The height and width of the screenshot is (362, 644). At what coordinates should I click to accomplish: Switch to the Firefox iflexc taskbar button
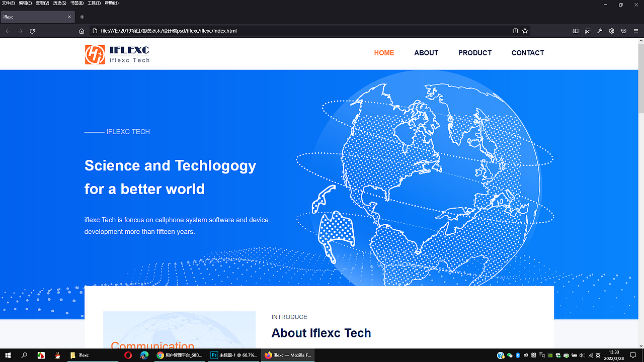coord(289,355)
